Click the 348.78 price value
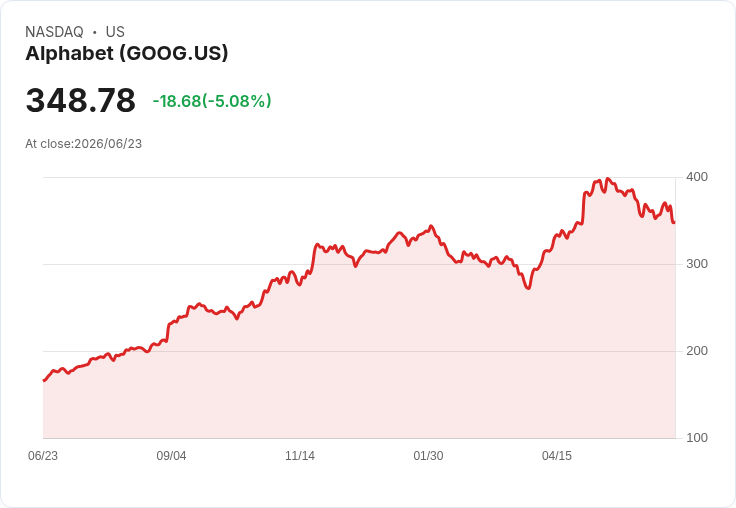Screen dimensions: 736x508 point(81,100)
